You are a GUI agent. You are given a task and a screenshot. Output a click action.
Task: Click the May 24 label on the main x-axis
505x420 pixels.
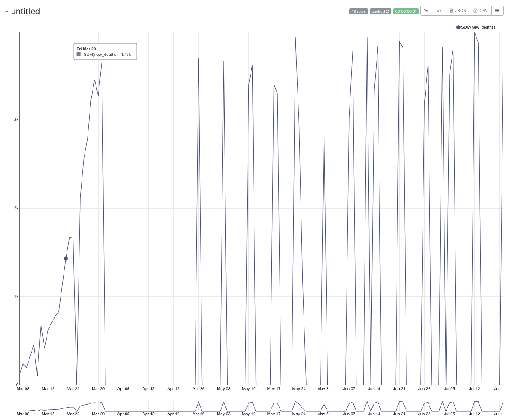[299, 389]
